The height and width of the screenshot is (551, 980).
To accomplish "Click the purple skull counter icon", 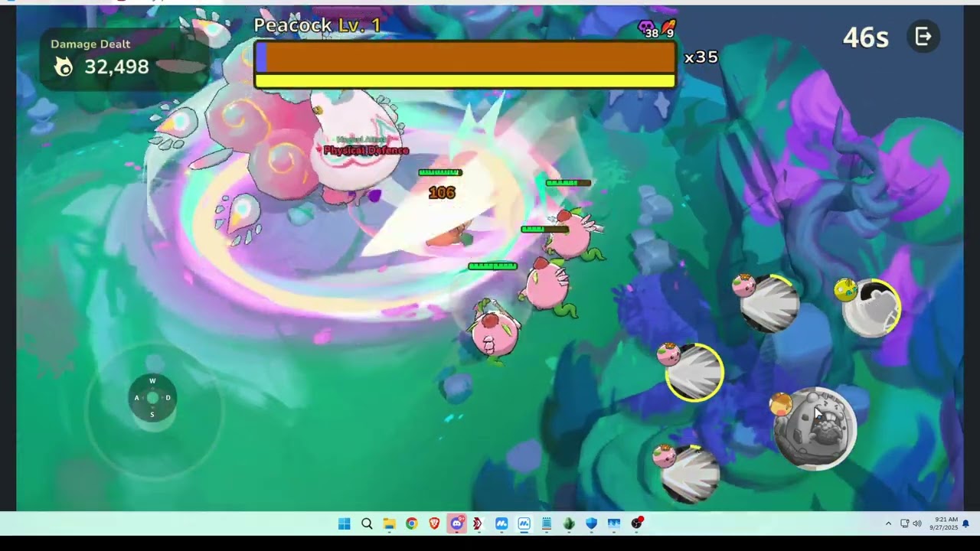I will tap(648, 28).
